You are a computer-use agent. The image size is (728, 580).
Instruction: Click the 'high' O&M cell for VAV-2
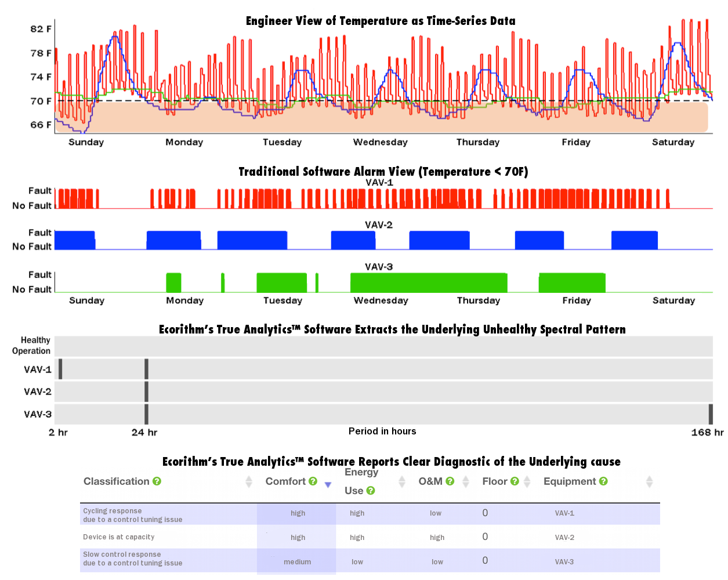click(437, 538)
